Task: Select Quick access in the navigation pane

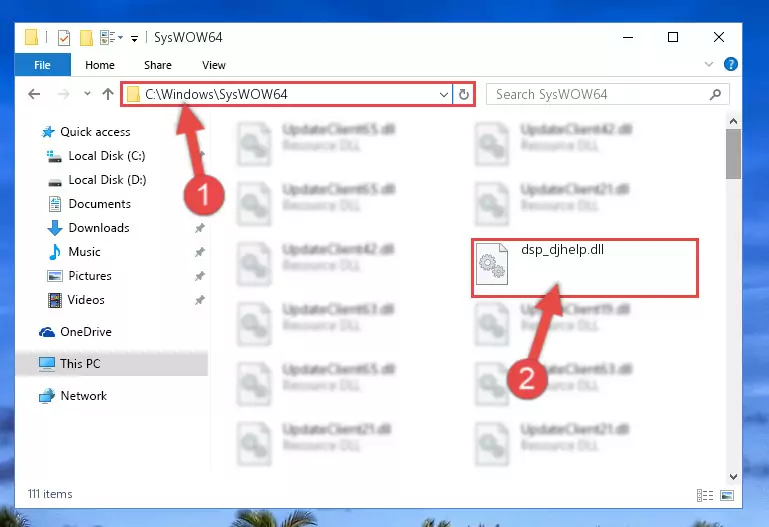Action: point(95,132)
